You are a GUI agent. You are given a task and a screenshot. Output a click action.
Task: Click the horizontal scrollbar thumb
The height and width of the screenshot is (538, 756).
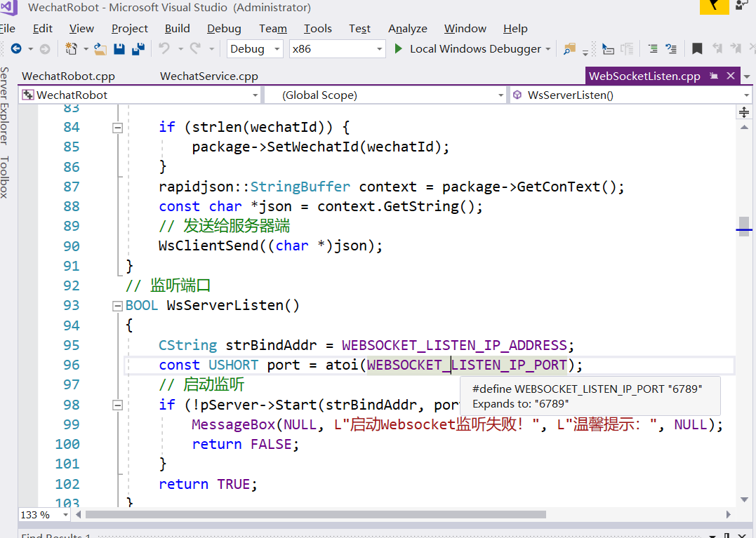[x=316, y=515]
